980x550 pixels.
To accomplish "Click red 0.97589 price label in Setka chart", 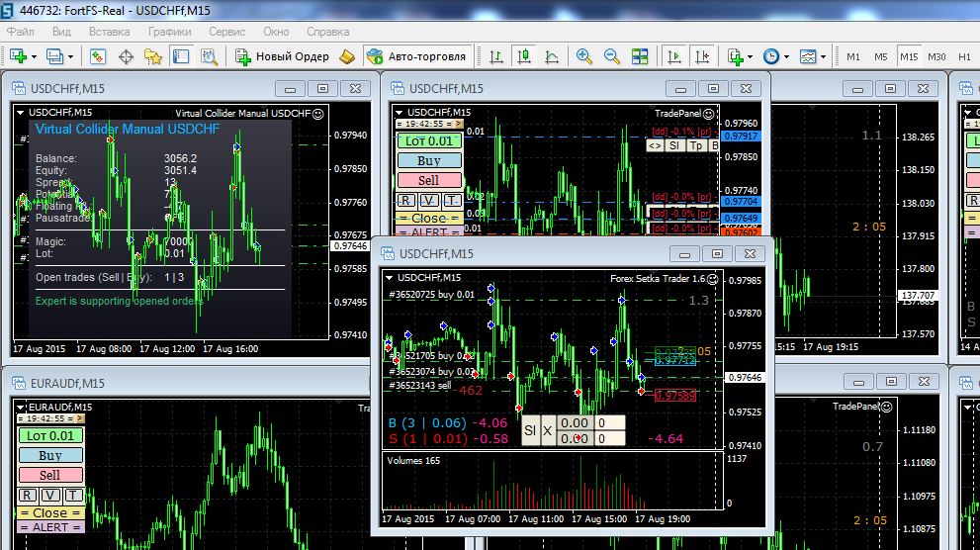I will [x=675, y=396].
